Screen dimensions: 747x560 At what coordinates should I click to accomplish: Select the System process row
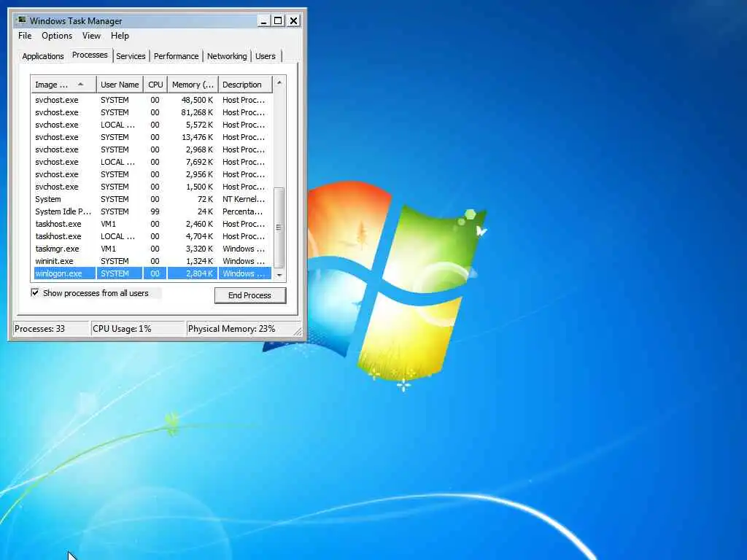(x=152, y=199)
